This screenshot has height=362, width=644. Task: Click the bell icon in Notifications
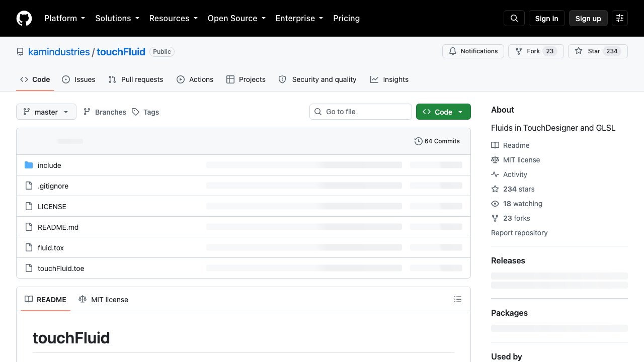[x=453, y=51]
